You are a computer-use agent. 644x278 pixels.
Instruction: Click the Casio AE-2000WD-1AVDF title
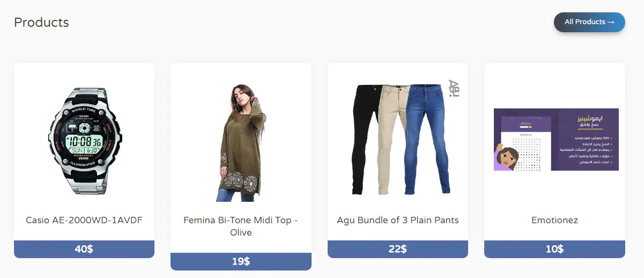[x=84, y=220]
